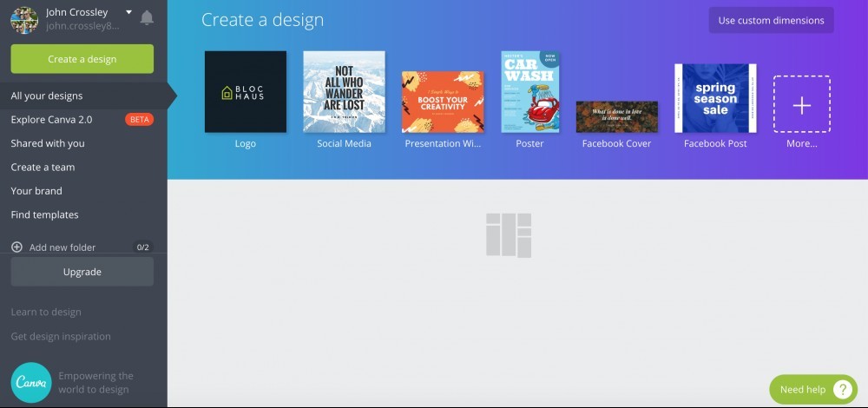Viewport: 868px width, 408px height.
Task: Click the Add new folder label
Action: point(62,247)
